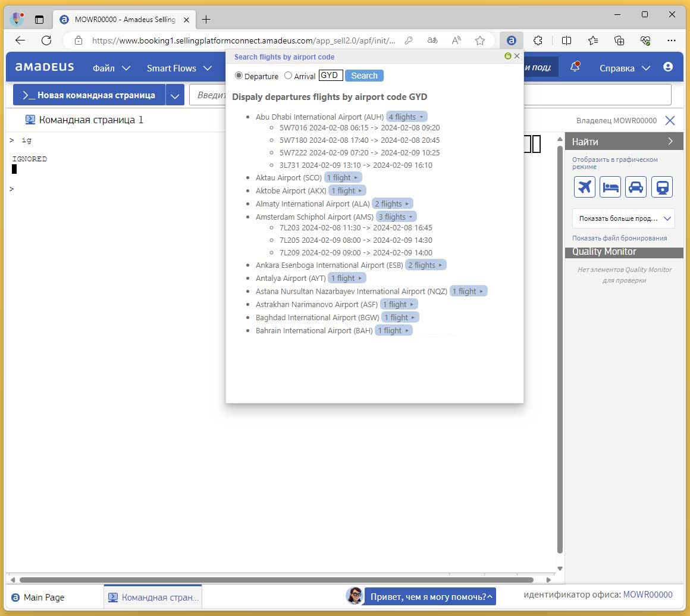Screen dimensions: 690x616
Task: View site information lock icon
Action: [79, 40]
